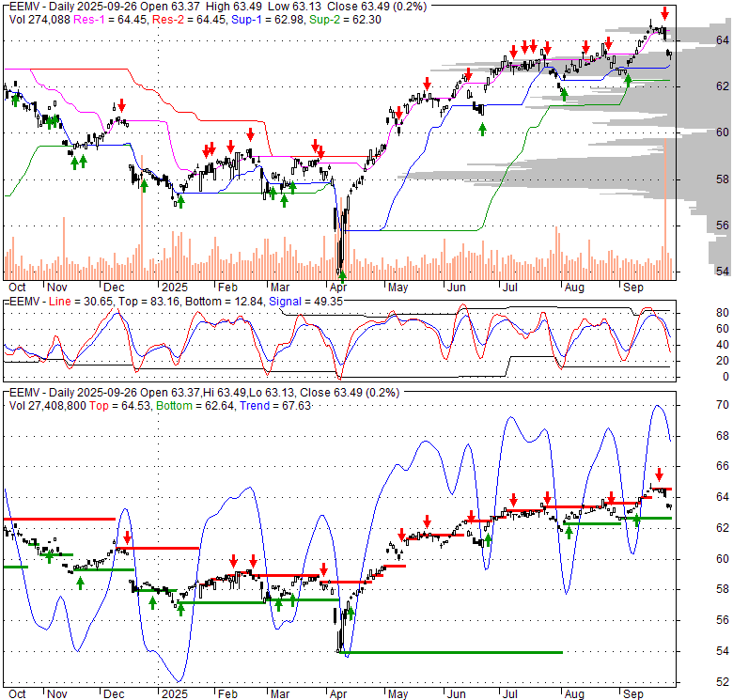Click the 'Vol 274,088' volume readout
Viewport: 733px width, 700px height.
click(x=39, y=20)
